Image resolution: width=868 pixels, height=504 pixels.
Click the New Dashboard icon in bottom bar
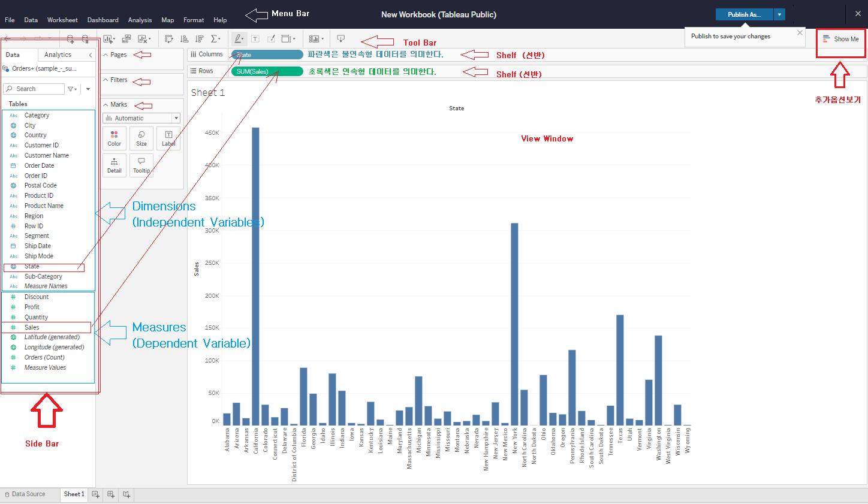tap(111, 494)
